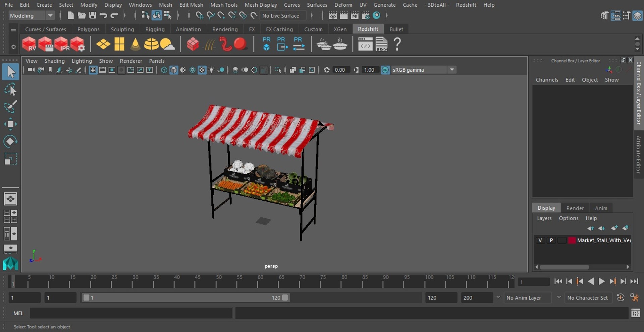Create Redshift dome light icon
644x332 pixels.
pos(151,44)
